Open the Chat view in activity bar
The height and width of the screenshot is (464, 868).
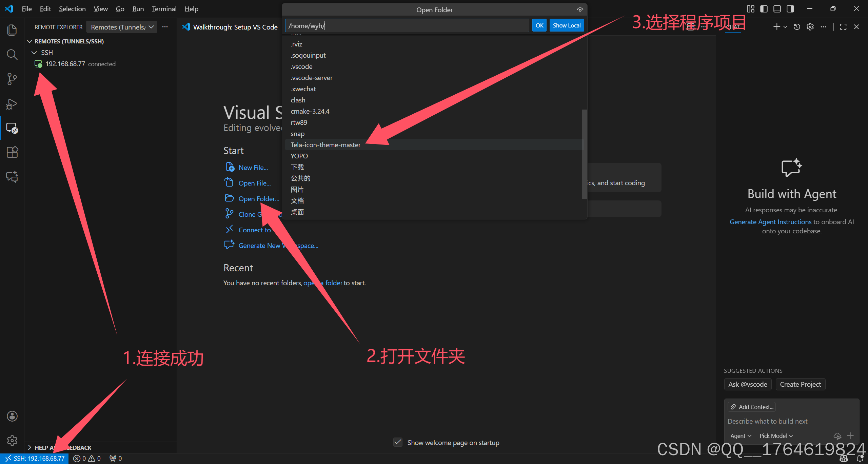click(x=12, y=176)
